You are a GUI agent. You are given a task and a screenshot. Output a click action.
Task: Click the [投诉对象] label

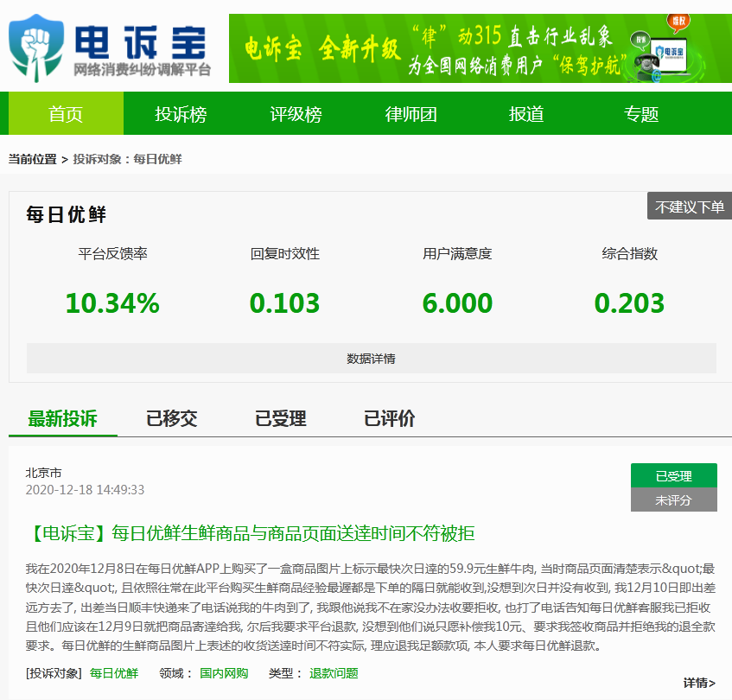pyautogui.click(x=54, y=673)
